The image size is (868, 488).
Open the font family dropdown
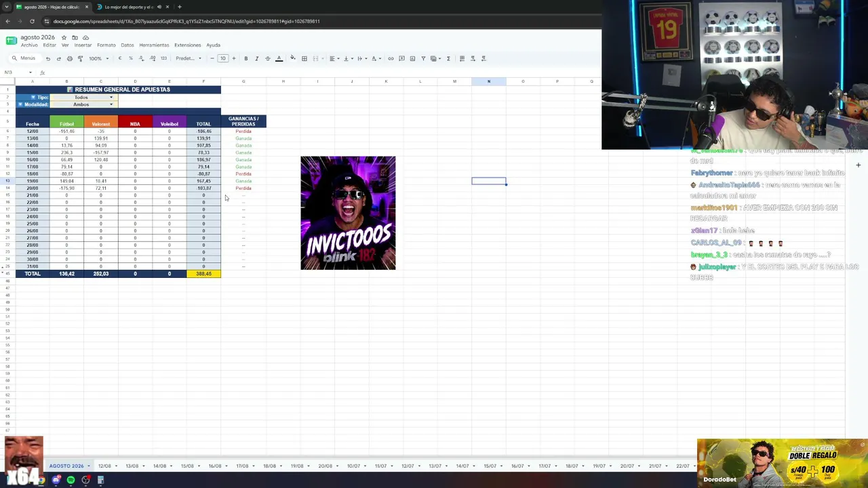click(189, 58)
